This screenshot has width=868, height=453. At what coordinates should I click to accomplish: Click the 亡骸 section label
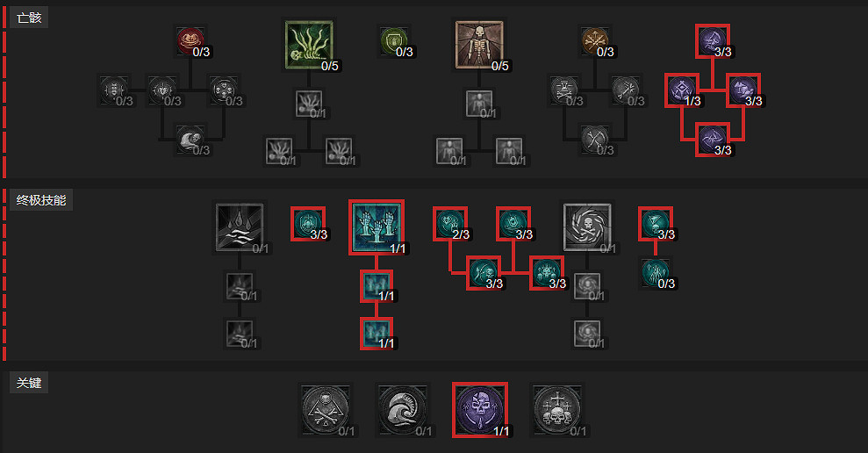pyautogui.click(x=29, y=18)
